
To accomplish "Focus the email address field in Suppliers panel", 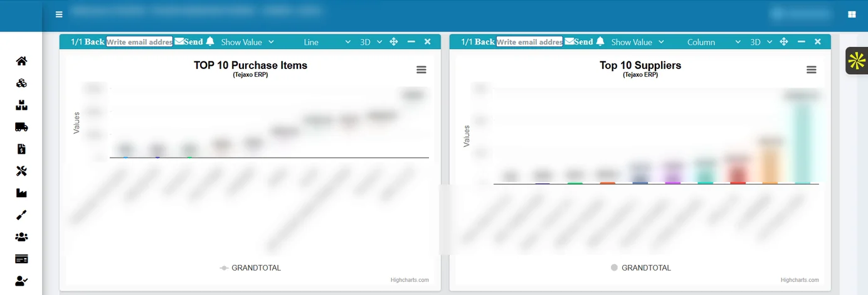I will (x=529, y=42).
